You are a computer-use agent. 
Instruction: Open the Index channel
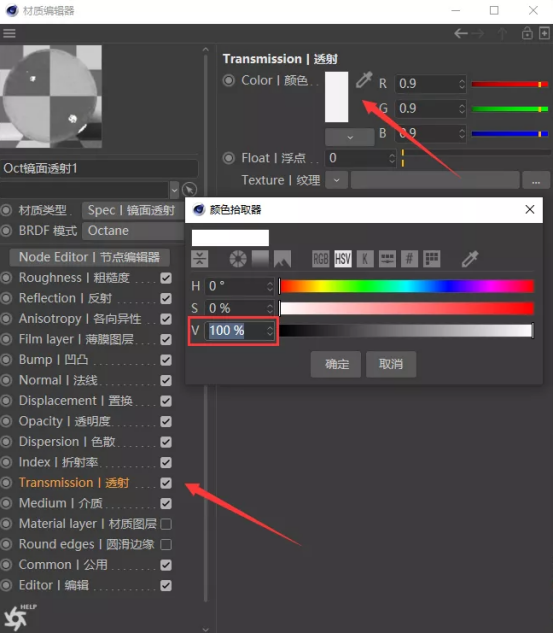pos(59,462)
